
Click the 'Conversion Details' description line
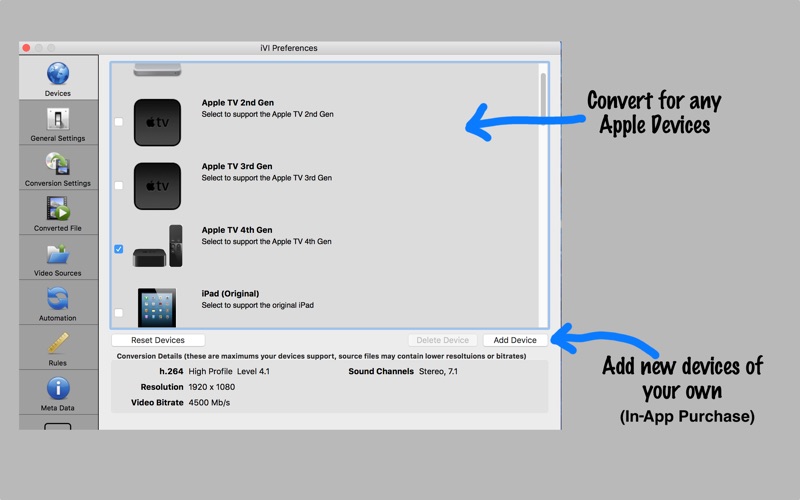pyautogui.click(x=321, y=356)
